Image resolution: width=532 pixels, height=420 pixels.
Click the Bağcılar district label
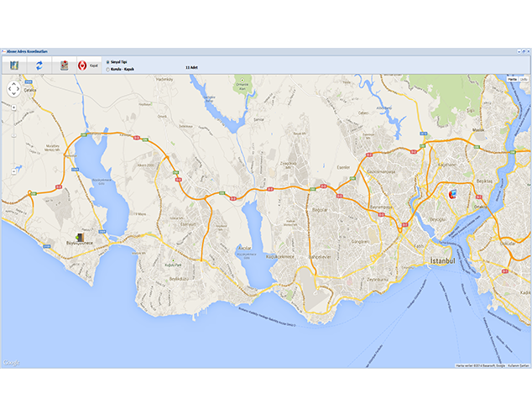coord(320,210)
